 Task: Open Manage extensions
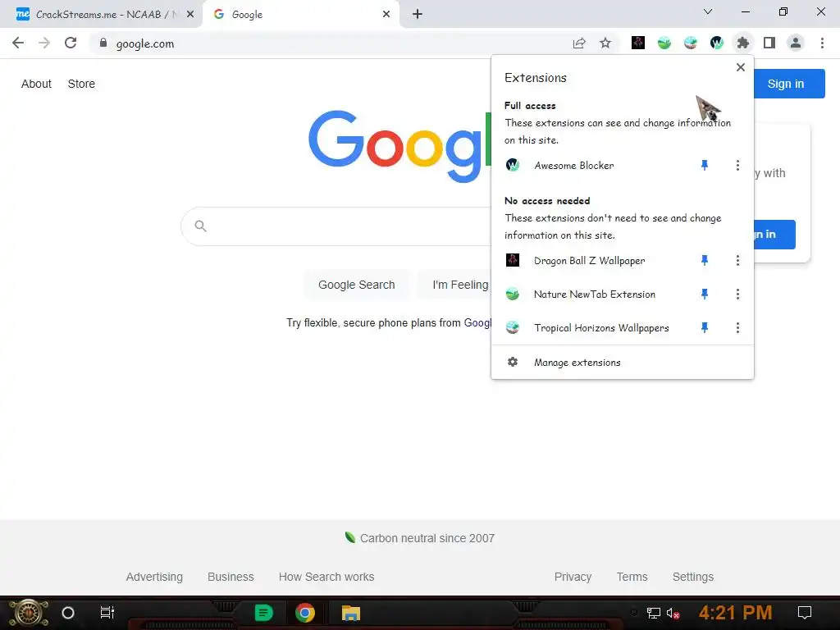(623, 362)
